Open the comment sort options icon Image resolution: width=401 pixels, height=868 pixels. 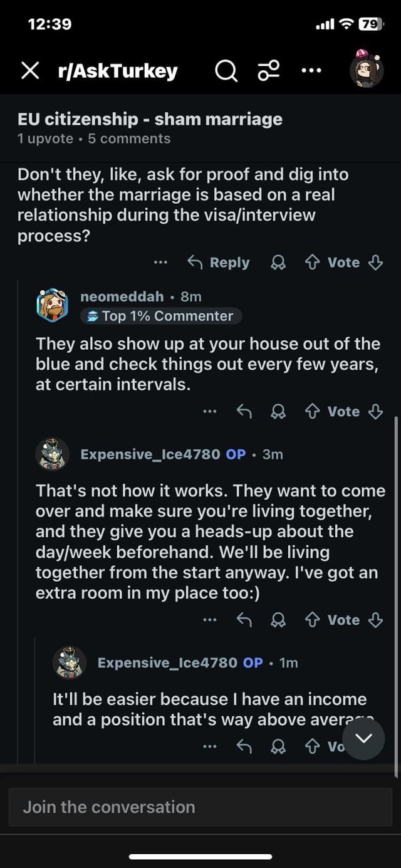tap(268, 71)
